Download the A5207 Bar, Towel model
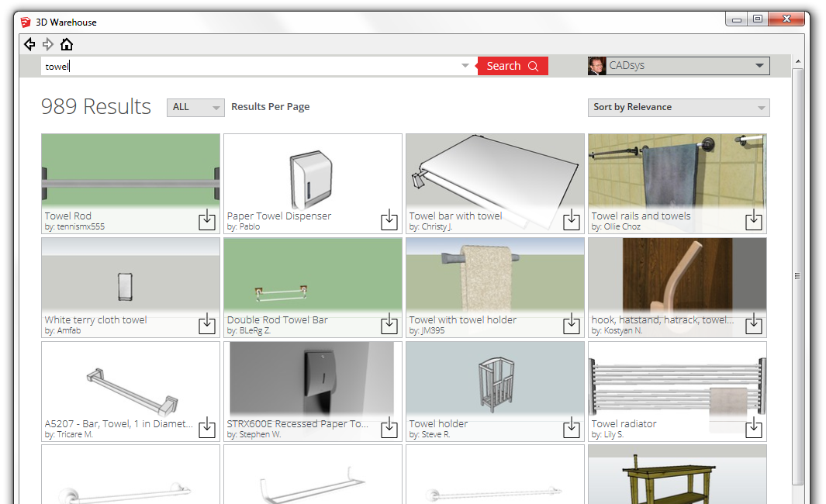 [207, 427]
